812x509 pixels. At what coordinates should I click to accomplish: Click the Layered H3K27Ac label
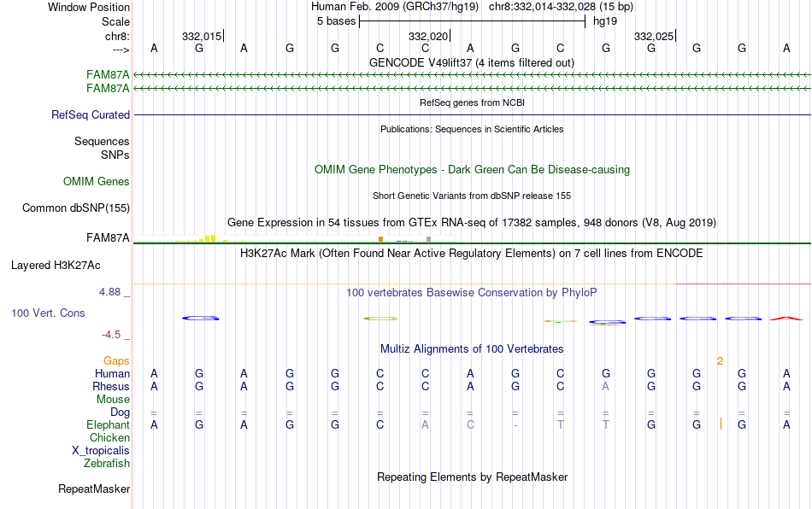pyautogui.click(x=56, y=266)
